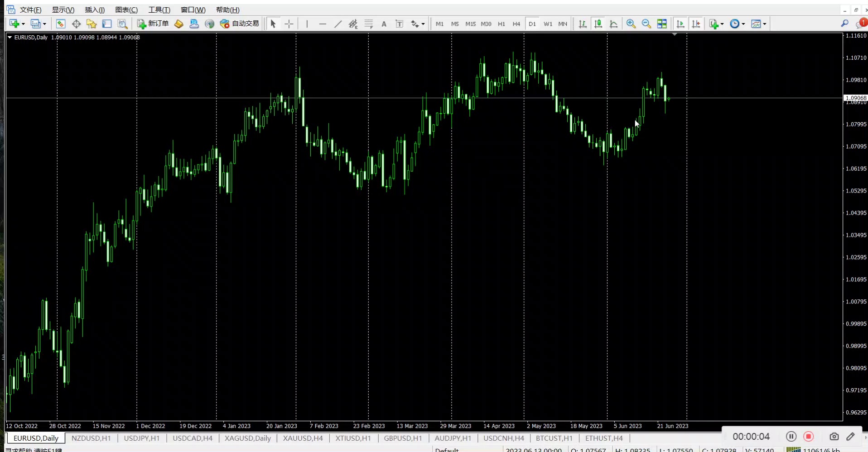Image resolution: width=868 pixels, height=452 pixels.
Task: Toggle the 自动交易 auto trading button
Action: pos(239,24)
